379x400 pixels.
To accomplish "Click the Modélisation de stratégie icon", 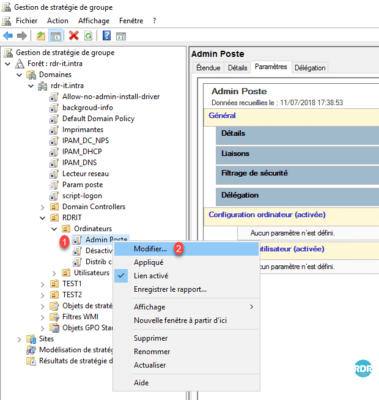I will click(x=31, y=350).
